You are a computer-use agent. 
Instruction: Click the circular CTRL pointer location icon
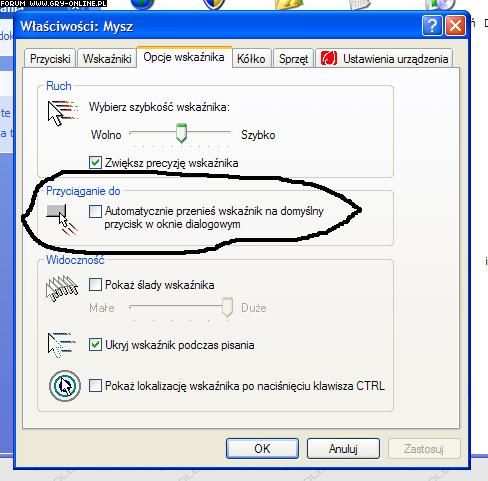tap(65, 386)
